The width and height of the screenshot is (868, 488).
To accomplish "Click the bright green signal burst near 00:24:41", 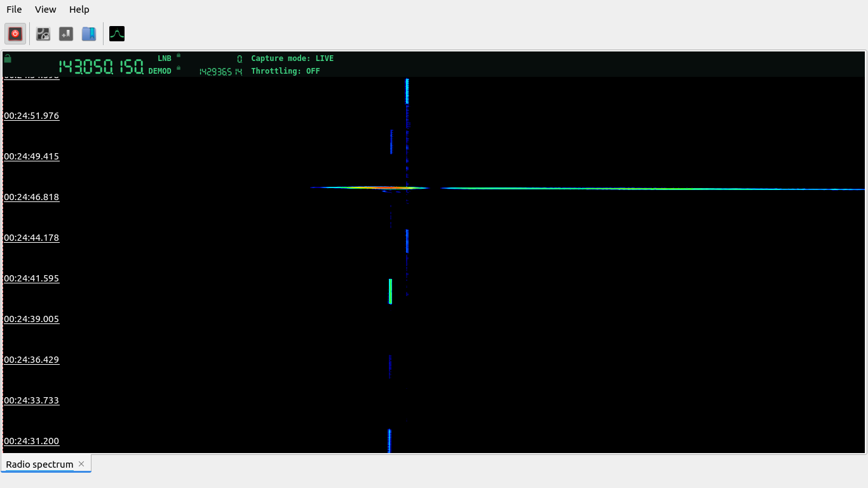I will click(x=390, y=291).
